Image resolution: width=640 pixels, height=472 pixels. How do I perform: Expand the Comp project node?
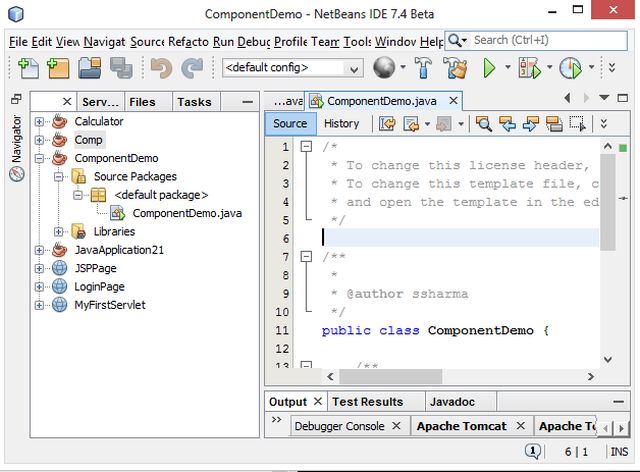(39, 140)
